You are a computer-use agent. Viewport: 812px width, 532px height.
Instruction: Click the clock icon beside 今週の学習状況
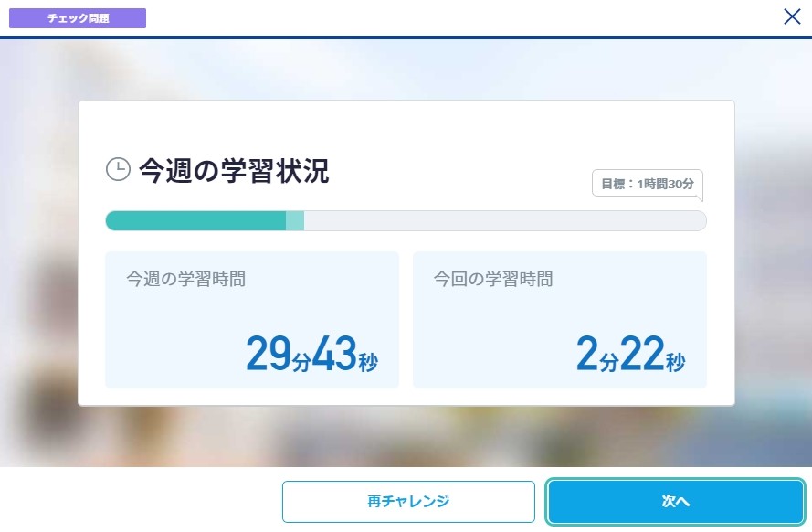click(x=117, y=168)
